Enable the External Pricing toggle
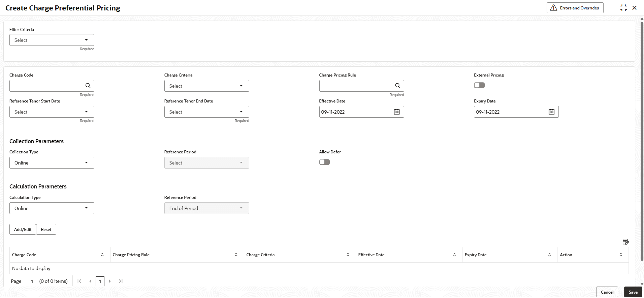 pyautogui.click(x=479, y=85)
